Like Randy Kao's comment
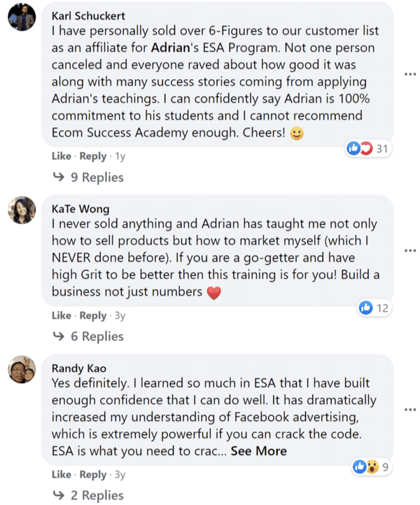 click(62, 474)
